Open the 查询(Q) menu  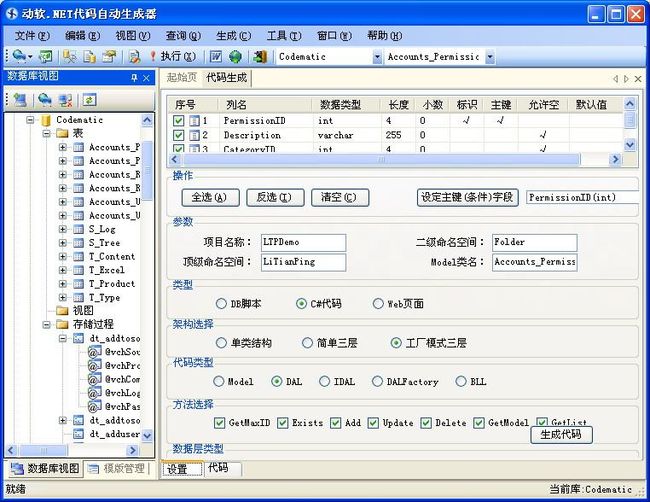183,36
